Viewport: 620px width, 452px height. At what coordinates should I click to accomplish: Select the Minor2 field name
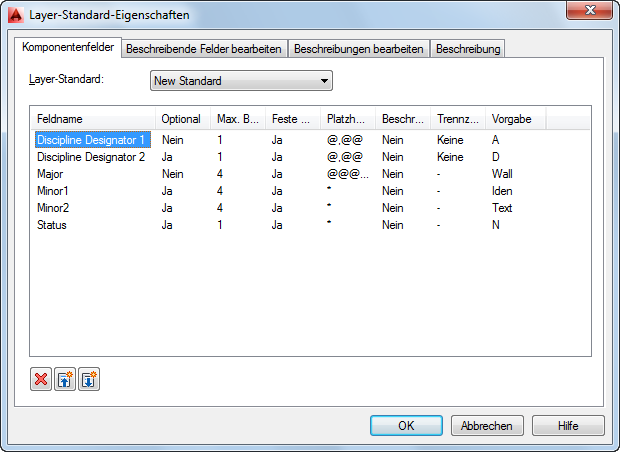53,208
